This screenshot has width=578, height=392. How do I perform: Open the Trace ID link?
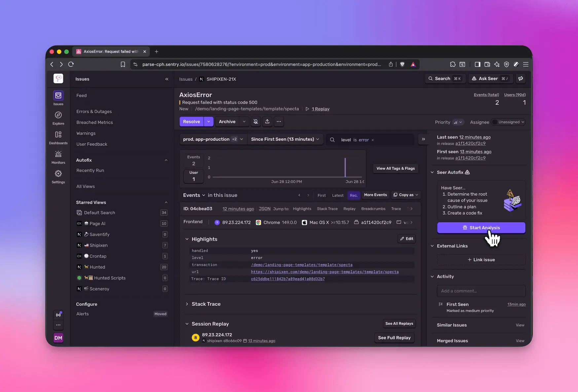tap(288, 279)
